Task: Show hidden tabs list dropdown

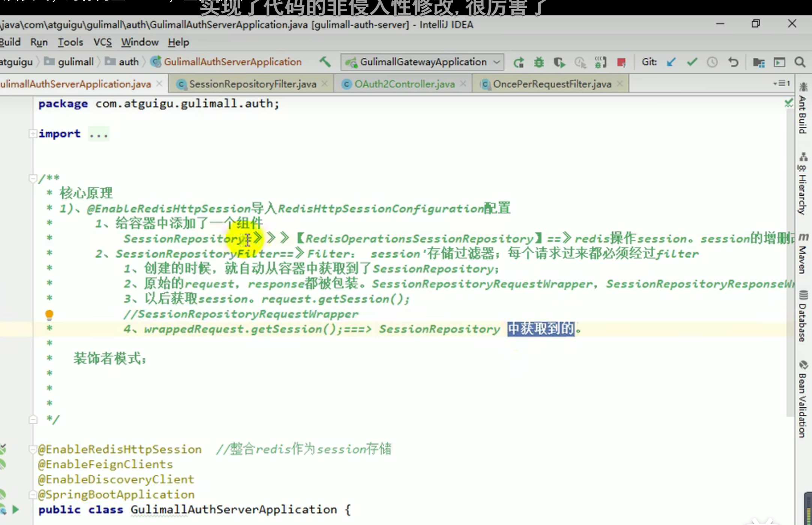Action: [782, 83]
